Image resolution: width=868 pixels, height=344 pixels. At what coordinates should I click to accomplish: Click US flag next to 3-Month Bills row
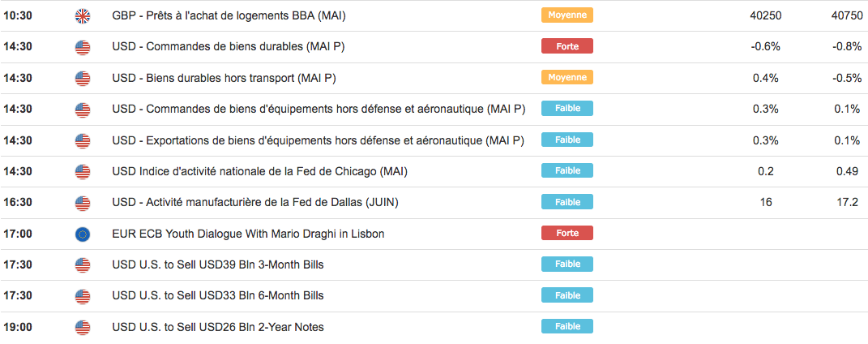coord(83,264)
